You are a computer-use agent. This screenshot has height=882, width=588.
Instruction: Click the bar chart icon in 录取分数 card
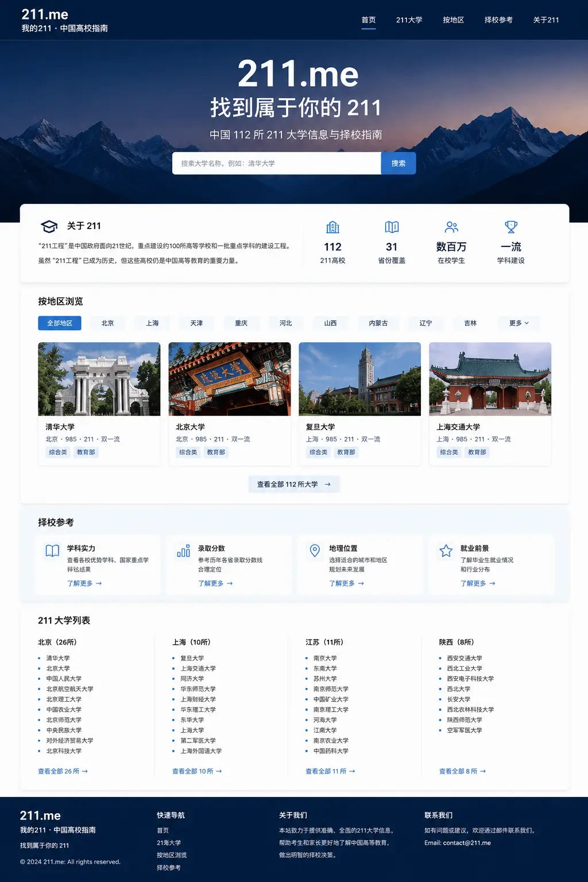184,551
